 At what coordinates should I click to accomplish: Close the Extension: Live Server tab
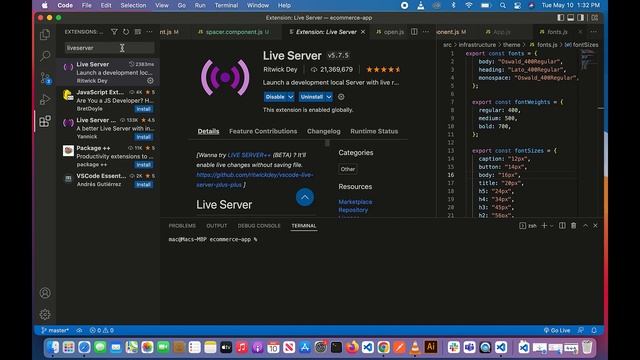[363, 32]
